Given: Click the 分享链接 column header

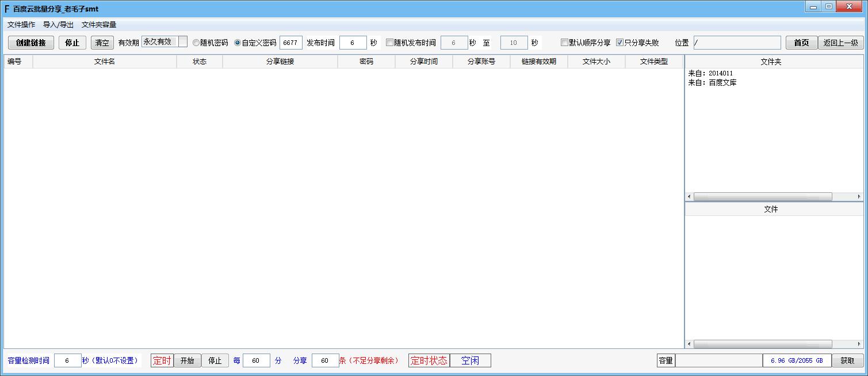Looking at the screenshot, I should (x=280, y=62).
